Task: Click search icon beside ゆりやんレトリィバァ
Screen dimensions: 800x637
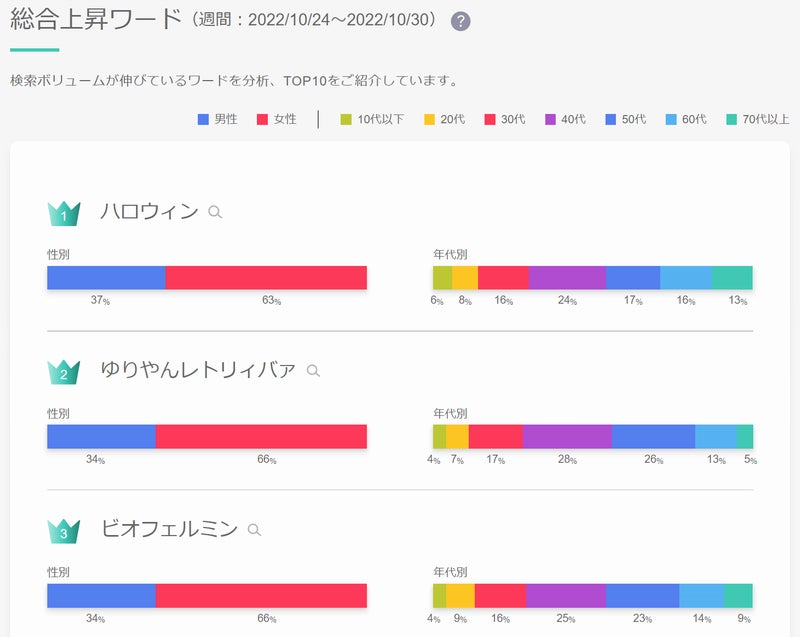Action: 313,371
